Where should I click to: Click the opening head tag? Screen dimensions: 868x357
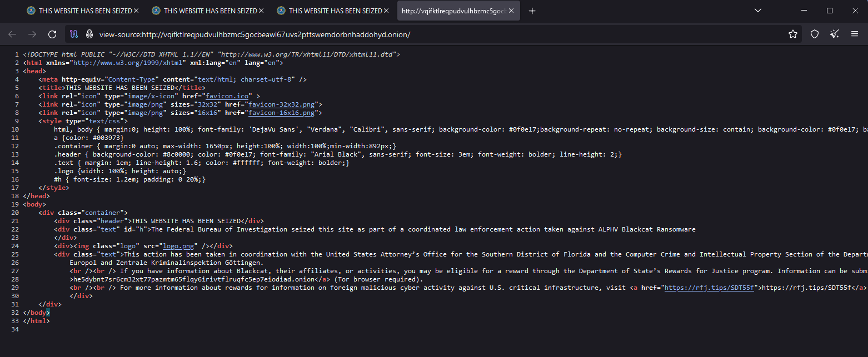click(34, 71)
